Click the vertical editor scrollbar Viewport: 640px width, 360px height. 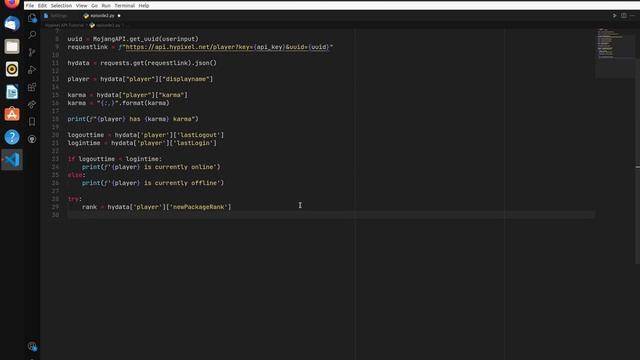[x=638, y=161]
